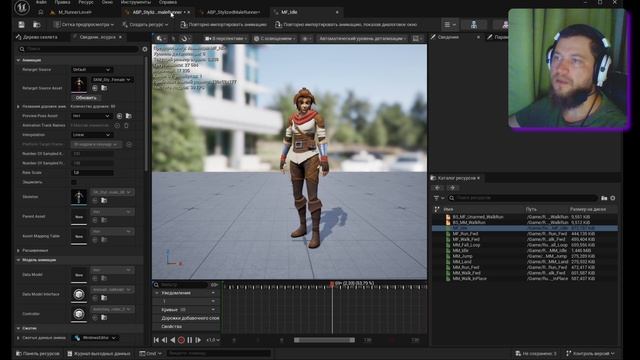Open the Preview Mesh toolbar dropdown

point(84,24)
